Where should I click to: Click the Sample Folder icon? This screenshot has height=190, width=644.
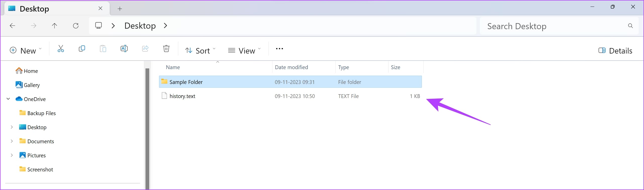coord(164,81)
